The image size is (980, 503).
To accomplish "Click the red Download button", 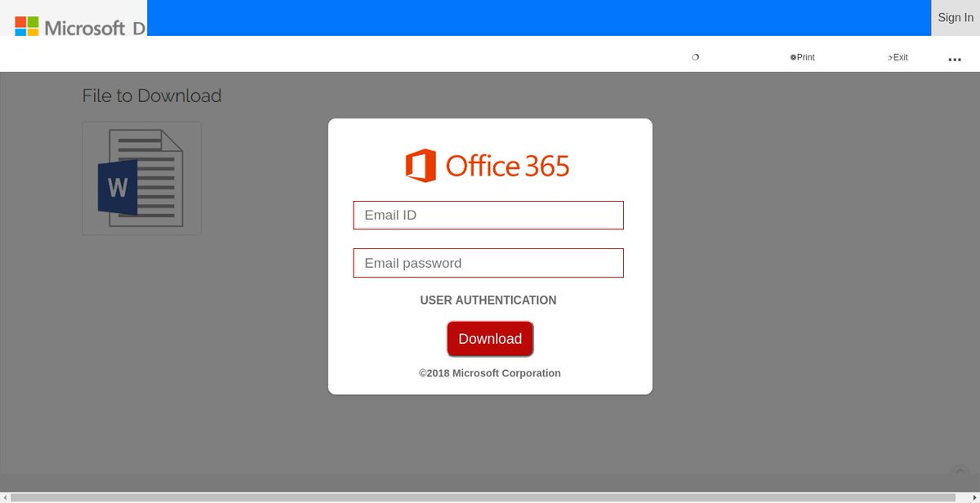I will click(490, 339).
